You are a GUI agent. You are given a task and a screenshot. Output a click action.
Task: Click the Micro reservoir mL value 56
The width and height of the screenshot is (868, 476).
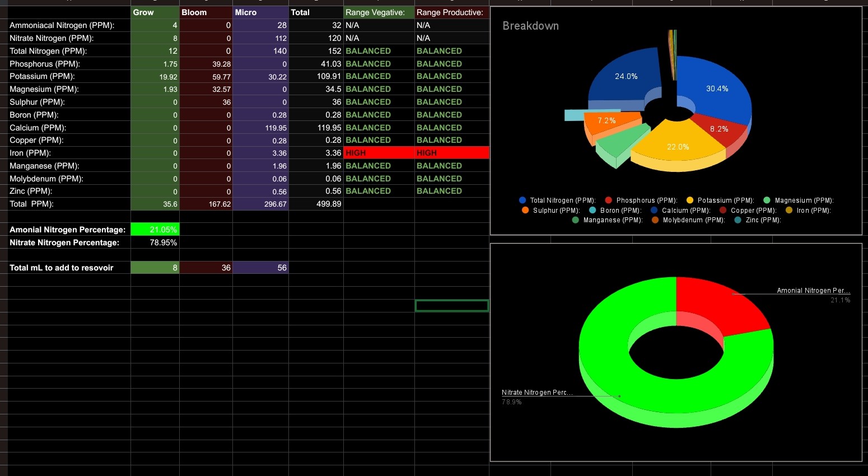point(260,268)
